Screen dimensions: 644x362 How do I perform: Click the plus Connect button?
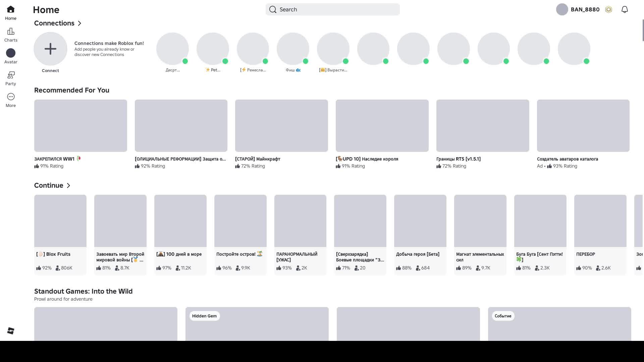coord(50,49)
